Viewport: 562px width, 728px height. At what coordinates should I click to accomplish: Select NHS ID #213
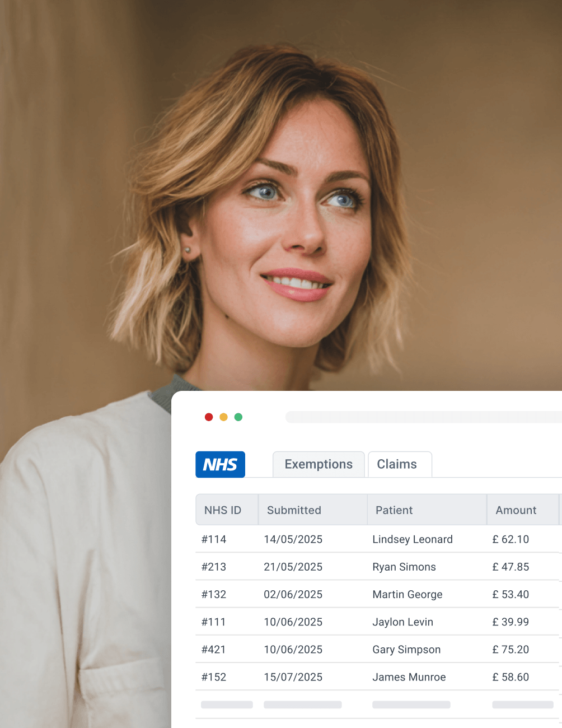tap(214, 567)
